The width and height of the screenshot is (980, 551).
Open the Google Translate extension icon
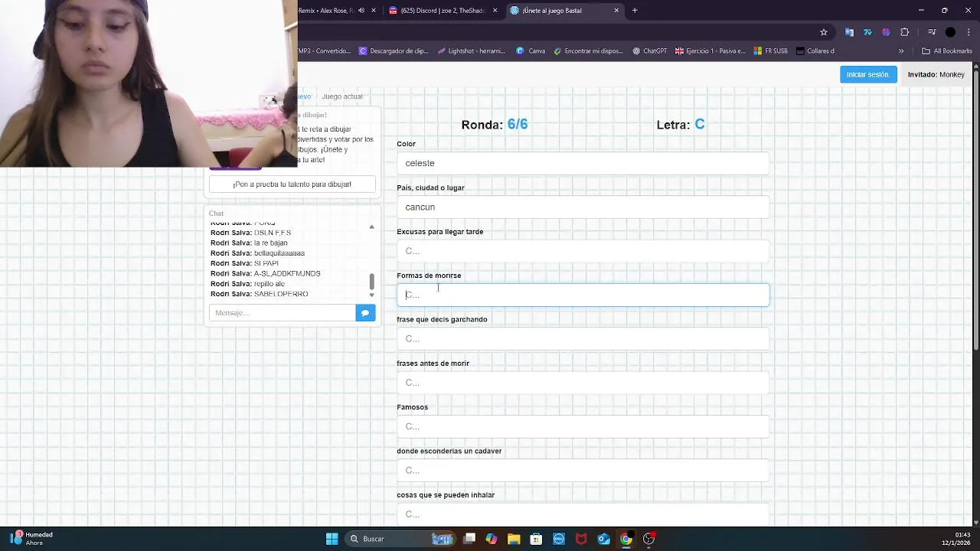[x=849, y=32]
